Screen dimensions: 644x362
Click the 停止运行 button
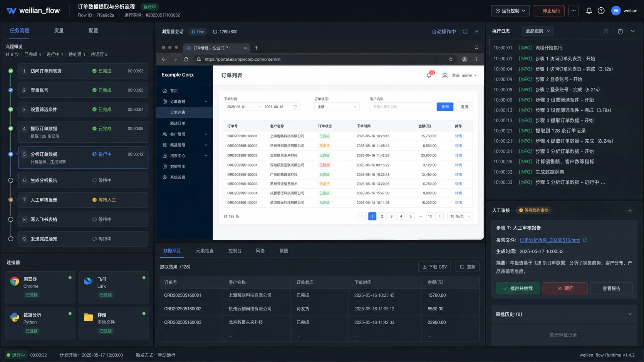549,11
